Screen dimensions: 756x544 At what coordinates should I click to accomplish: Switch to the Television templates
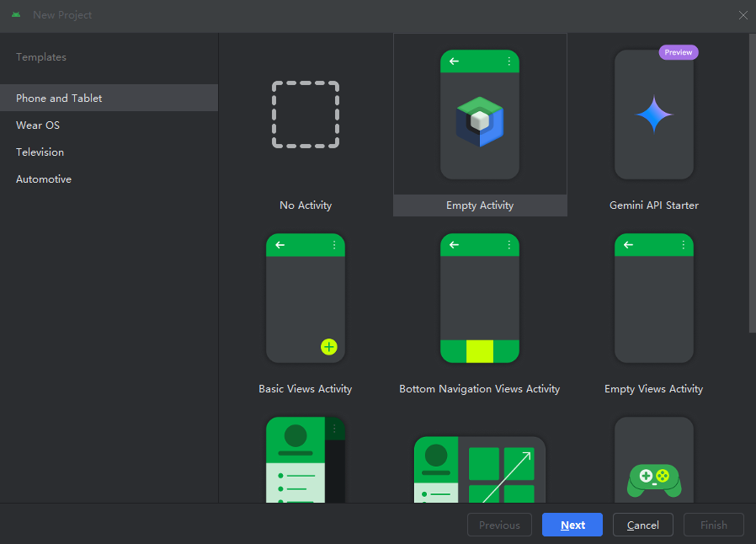click(109, 152)
